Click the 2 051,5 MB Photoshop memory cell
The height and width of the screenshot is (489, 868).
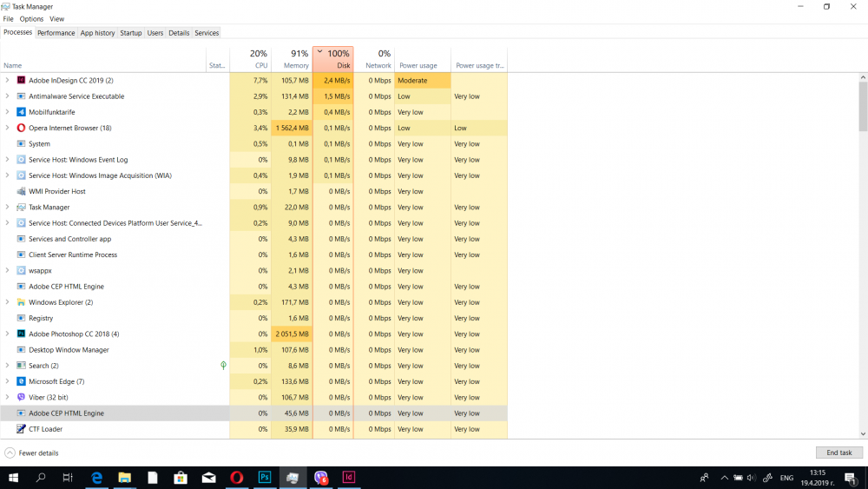point(292,334)
